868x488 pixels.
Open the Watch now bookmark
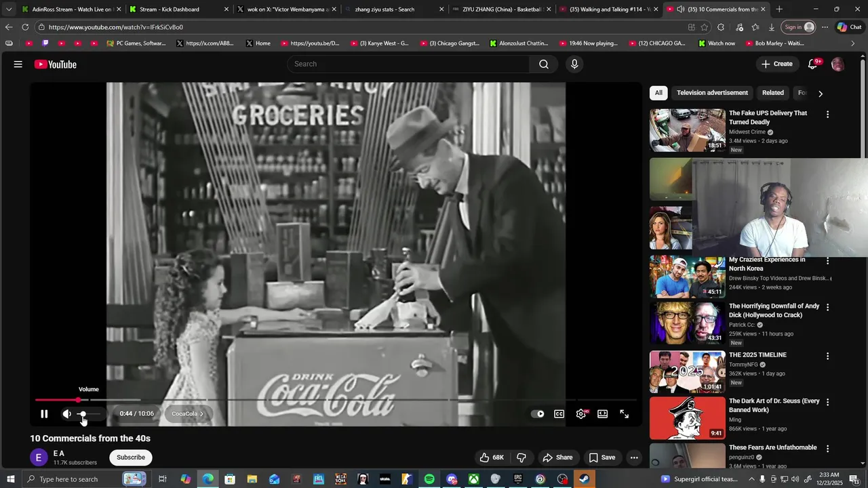pyautogui.click(x=717, y=43)
